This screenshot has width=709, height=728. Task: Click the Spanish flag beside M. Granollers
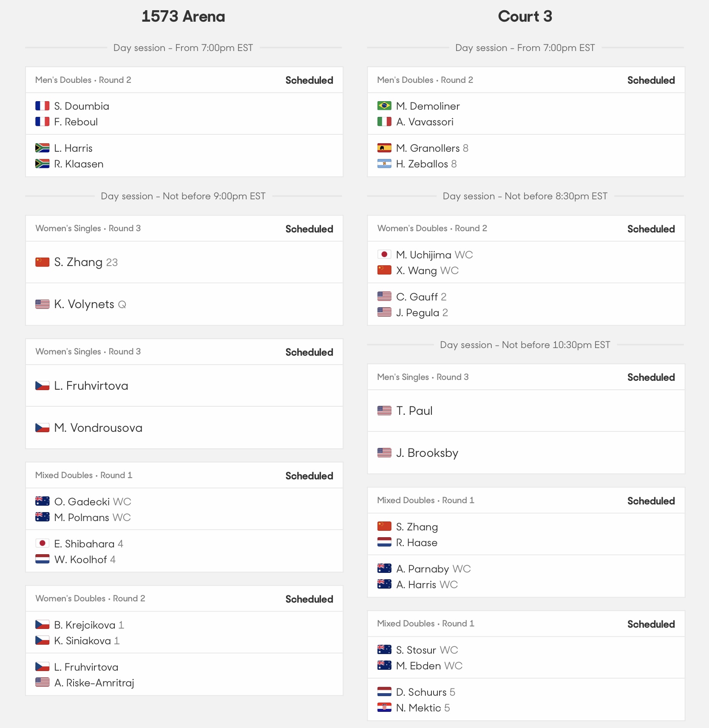[384, 148]
